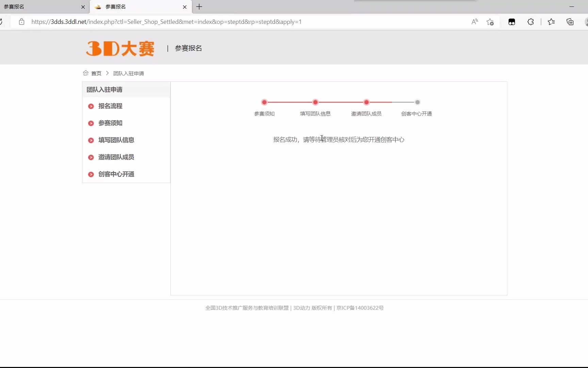Minimize the browser window
Image resolution: width=588 pixels, height=368 pixels.
point(572,6)
